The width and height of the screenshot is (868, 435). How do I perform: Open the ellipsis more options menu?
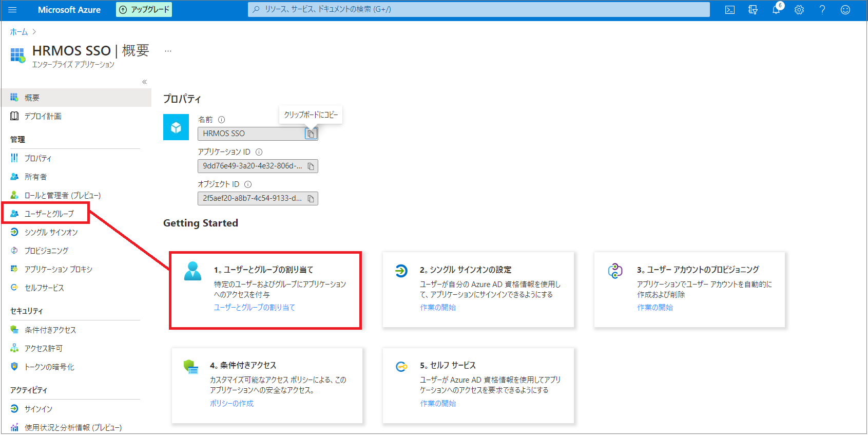168,51
